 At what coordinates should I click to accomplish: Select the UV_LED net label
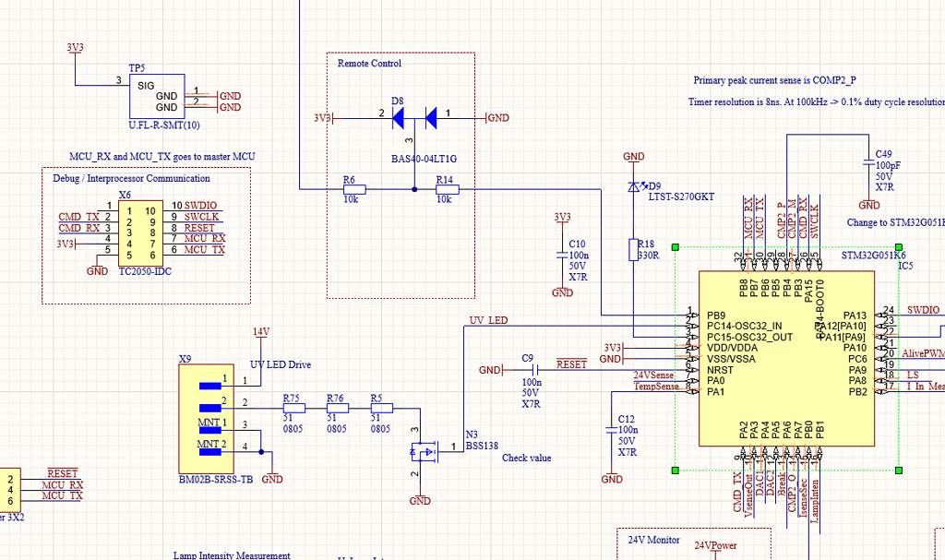pos(489,320)
